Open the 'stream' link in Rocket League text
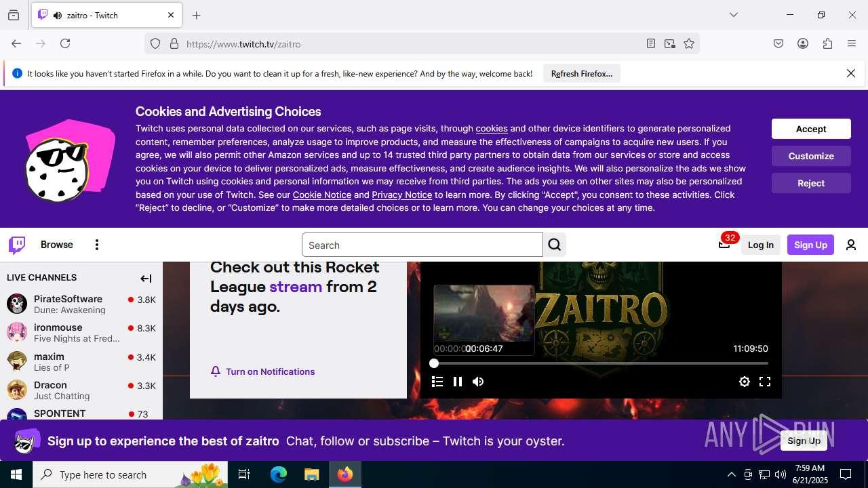The height and width of the screenshot is (488, 868). point(296,286)
